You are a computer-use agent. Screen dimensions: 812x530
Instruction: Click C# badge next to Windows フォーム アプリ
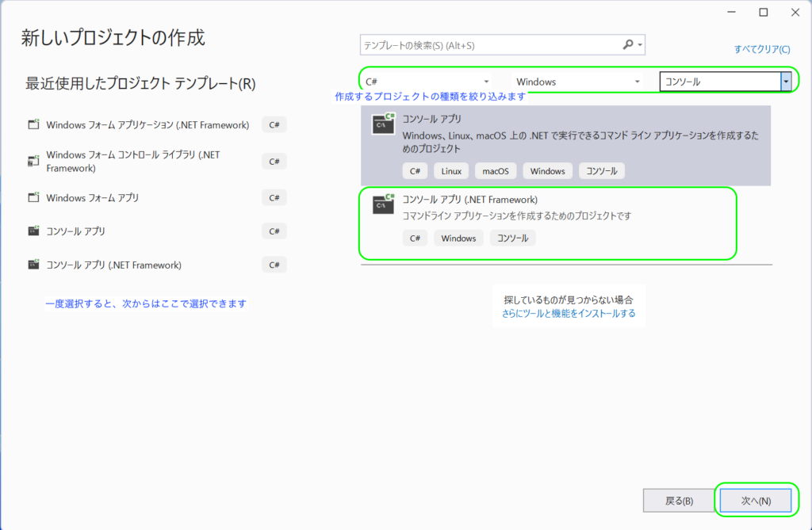click(x=274, y=198)
